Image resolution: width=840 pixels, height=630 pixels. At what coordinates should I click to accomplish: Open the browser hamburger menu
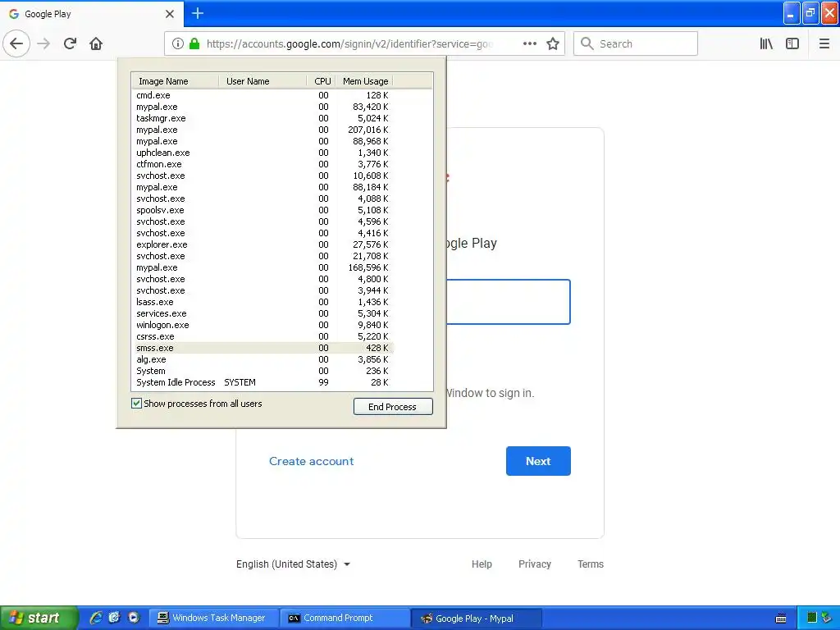click(x=824, y=44)
